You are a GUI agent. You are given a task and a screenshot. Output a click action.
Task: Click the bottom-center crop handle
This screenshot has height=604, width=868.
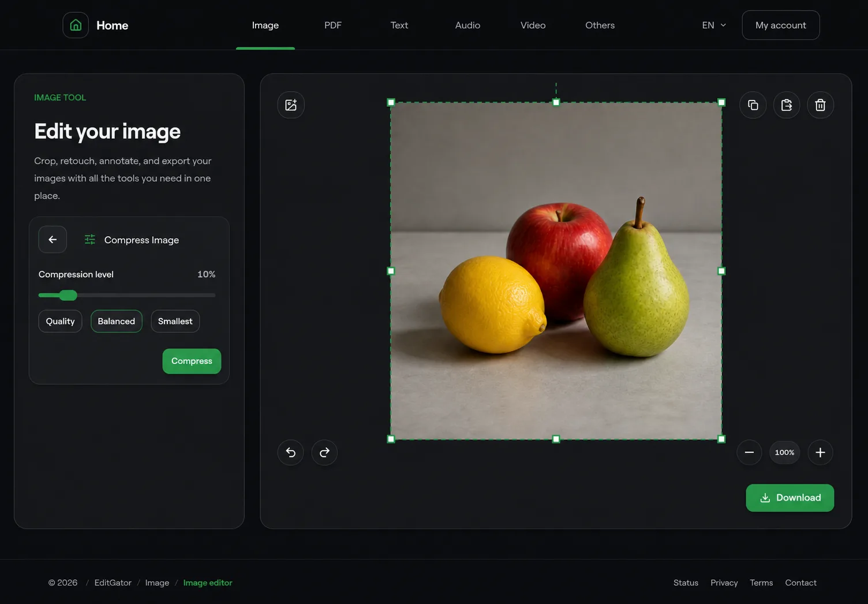(556, 439)
